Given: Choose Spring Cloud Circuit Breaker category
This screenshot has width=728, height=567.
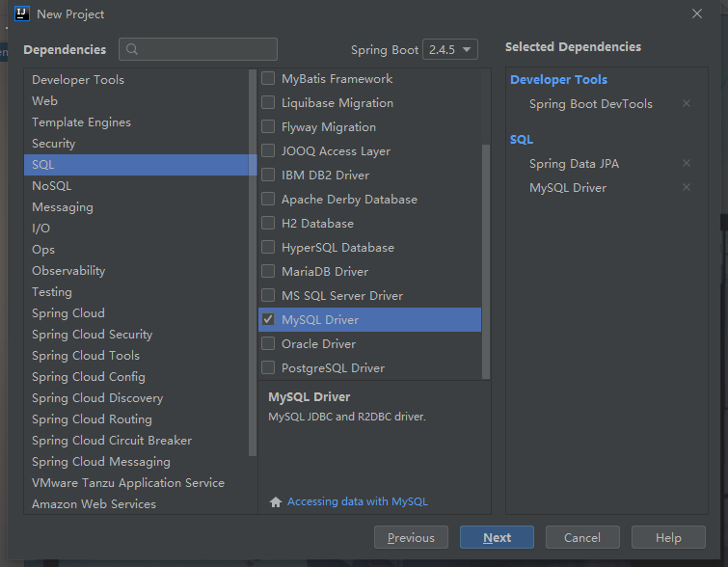Looking at the screenshot, I should 137,441.
